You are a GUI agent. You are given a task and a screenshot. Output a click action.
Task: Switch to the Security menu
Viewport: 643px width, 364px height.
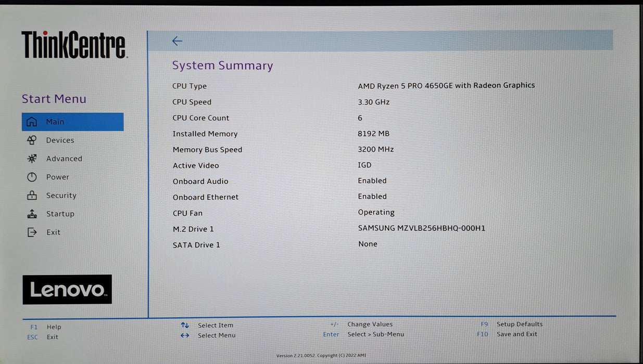pyautogui.click(x=61, y=196)
